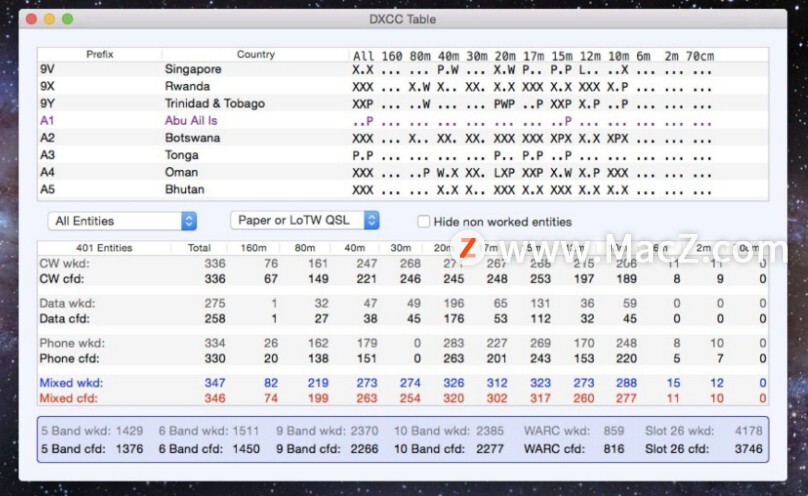Select the Bhutan row

[x=403, y=190]
